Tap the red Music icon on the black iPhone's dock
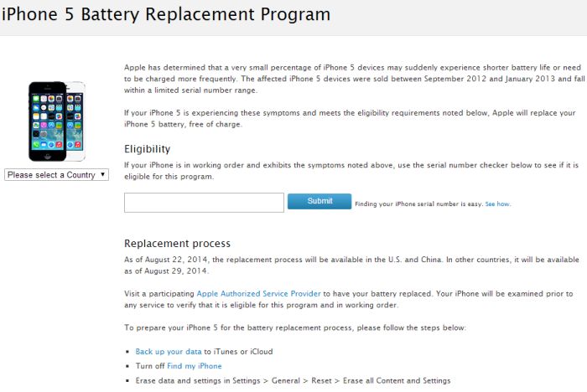Image resolution: width=587 pixels, height=392 pixels. point(60,144)
